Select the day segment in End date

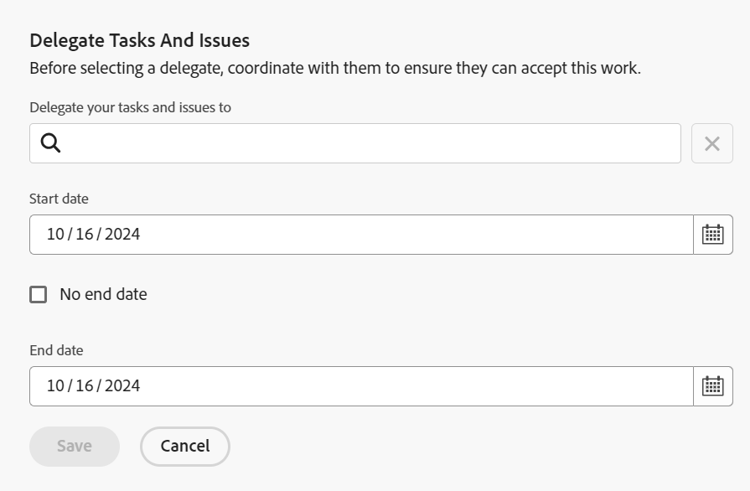[85, 386]
